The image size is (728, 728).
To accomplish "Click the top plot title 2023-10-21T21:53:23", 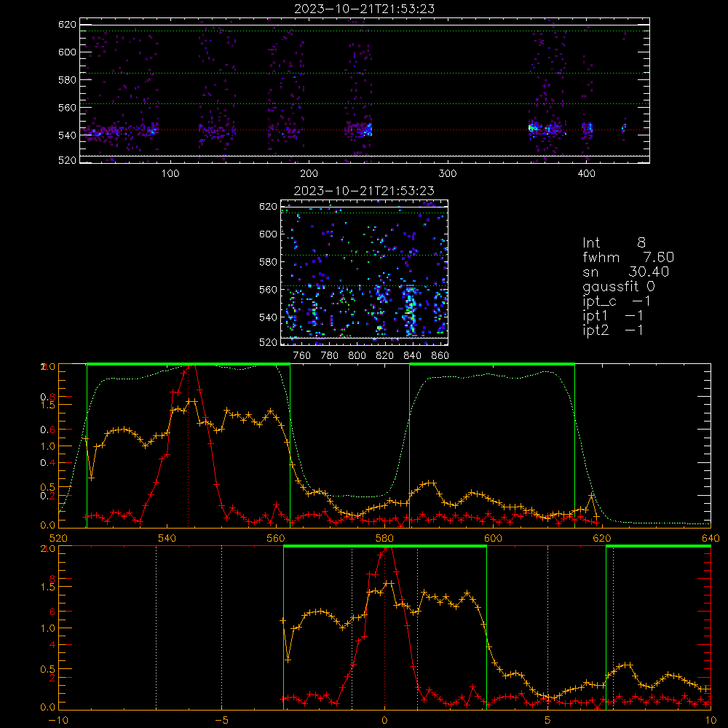I will click(x=365, y=9).
